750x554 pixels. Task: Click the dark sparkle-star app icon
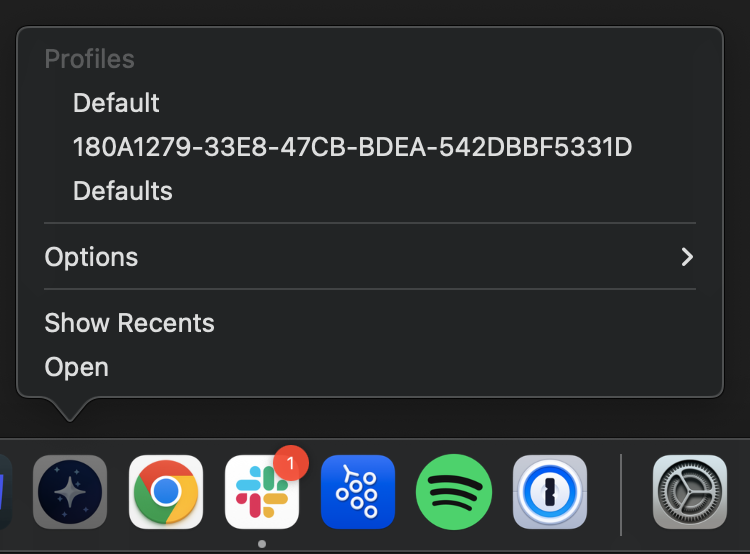(x=70, y=491)
